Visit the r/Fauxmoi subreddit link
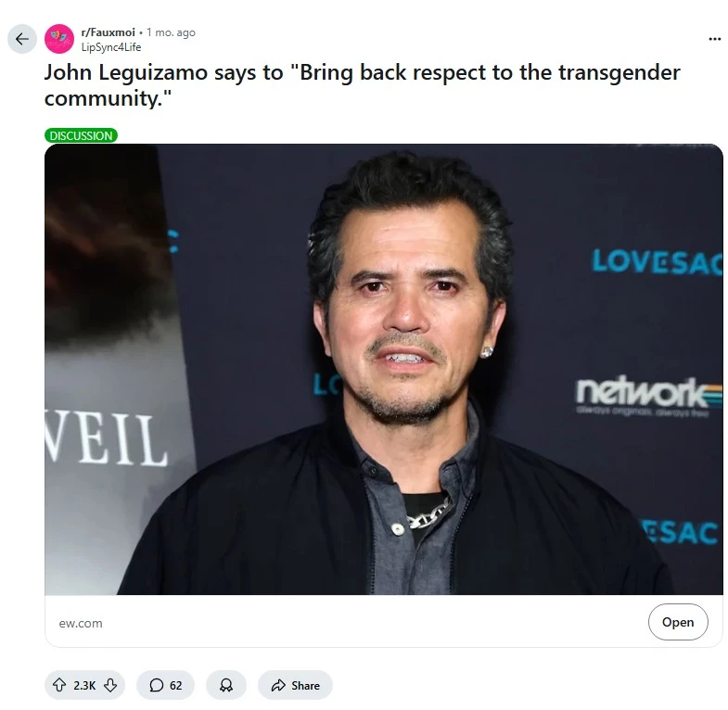Viewport: 728px width, 710px height. (108, 32)
